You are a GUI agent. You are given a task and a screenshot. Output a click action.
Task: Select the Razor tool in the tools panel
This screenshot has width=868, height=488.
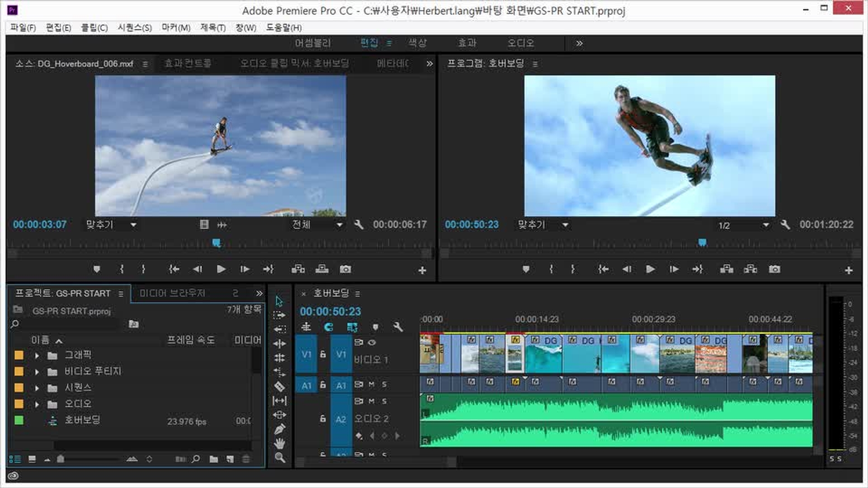pos(279,386)
